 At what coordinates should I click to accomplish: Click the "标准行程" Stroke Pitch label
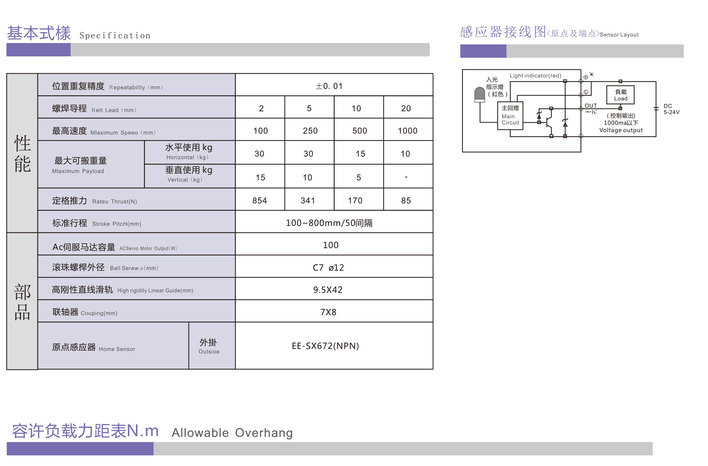pos(97,223)
